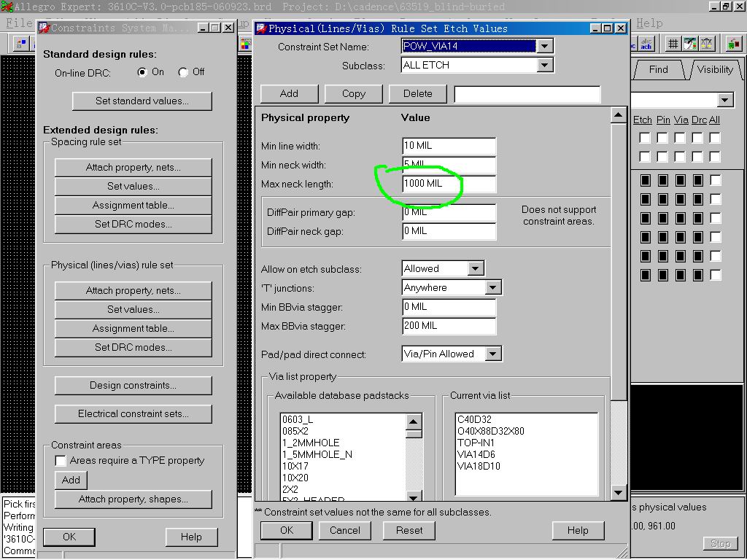Image resolution: width=747 pixels, height=560 pixels.
Task: Expand the 'T' junctions dropdown
Action: (x=492, y=287)
